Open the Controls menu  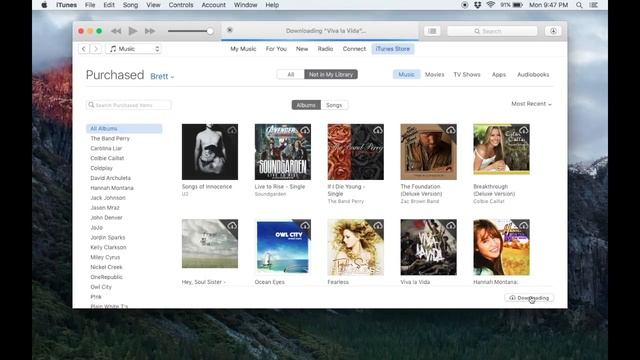point(181,5)
